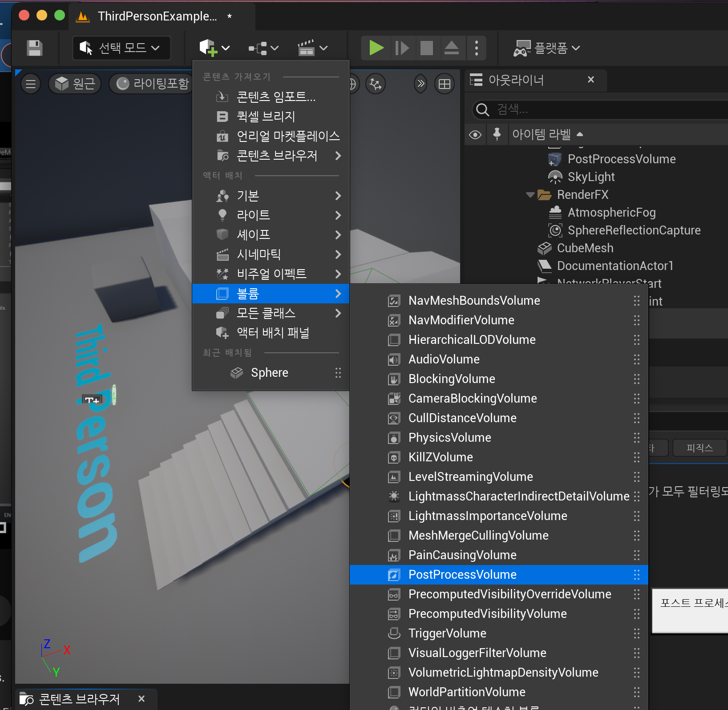Select PostProcessVolume in the outliner
Viewport: 728px width, 710px height.
pos(621,159)
